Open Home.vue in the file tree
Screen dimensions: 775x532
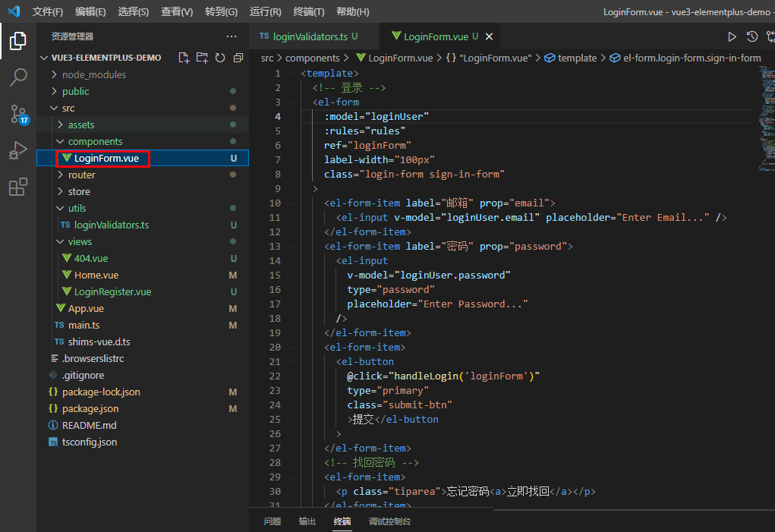pos(143,275)
